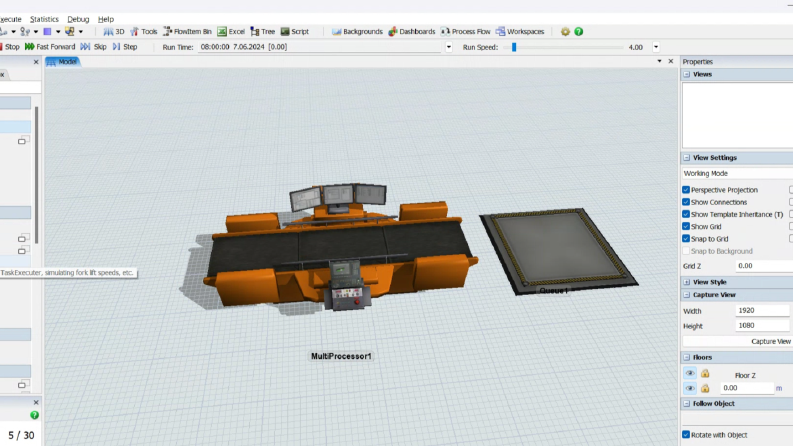
Task: Collapse the Follow Object section
Action: [x=686, y=404]
